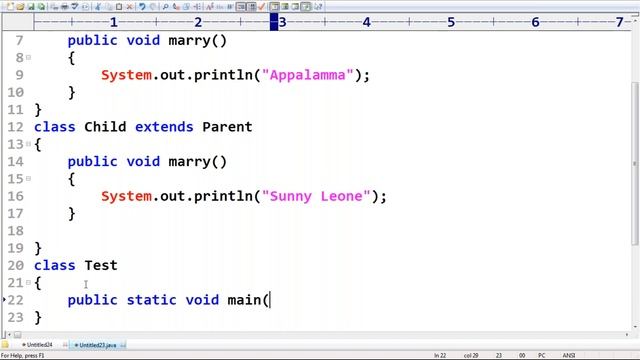
Task: Click the Replace toolbar icon
Action: 176,7
